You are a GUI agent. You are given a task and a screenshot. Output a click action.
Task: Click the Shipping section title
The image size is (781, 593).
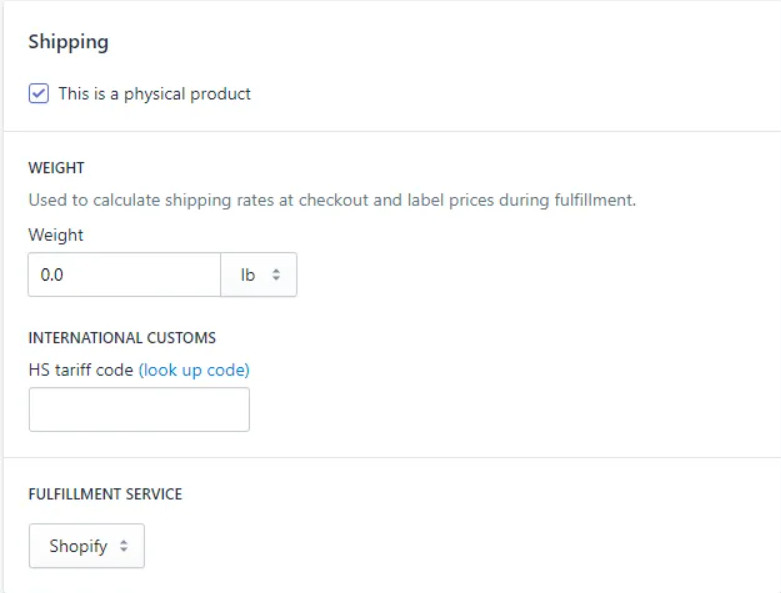coord(68,42)
